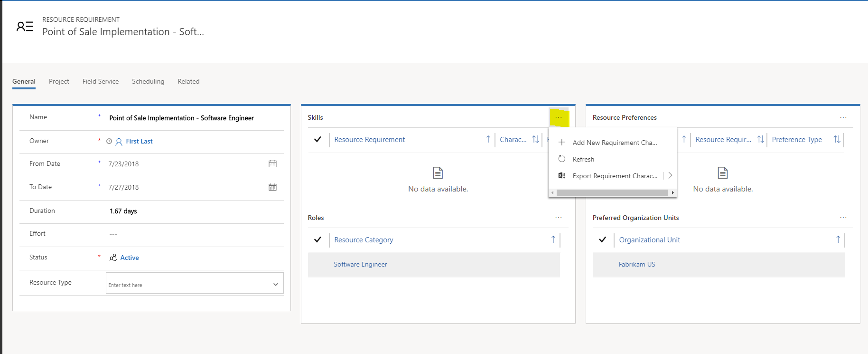Choose Refresh from the Skills menu
Viewport: 868px width, 354px height.
point(613,159)
